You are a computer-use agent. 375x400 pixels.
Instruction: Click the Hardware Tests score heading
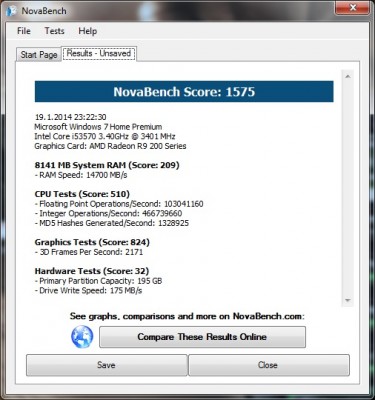tap(92, 271)
